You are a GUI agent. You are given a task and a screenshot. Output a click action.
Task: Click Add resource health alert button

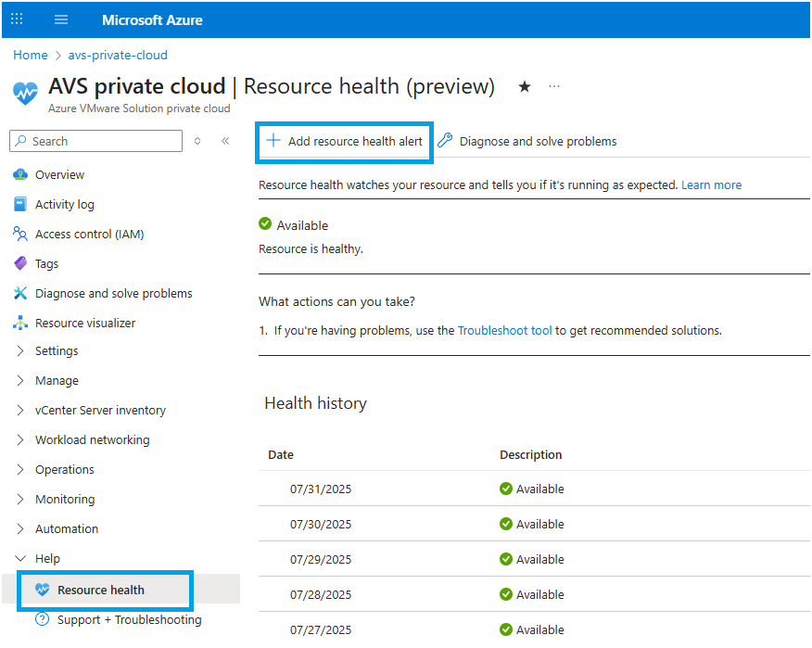coord(344,142)
